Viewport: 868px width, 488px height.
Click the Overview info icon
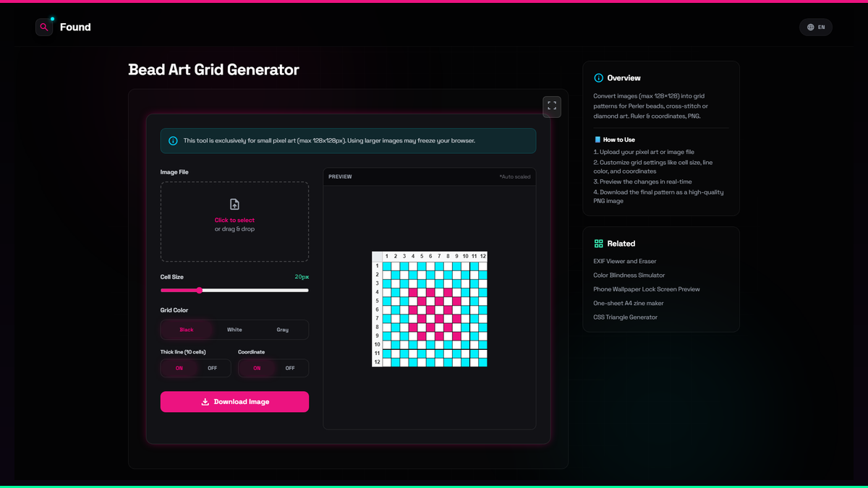click(x=598, y=78)
